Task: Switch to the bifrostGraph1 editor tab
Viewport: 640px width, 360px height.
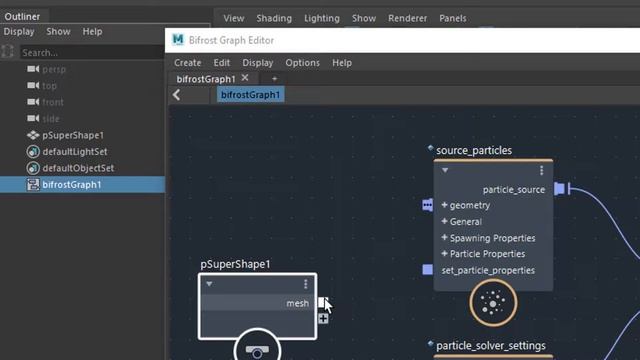Action: 206,79
